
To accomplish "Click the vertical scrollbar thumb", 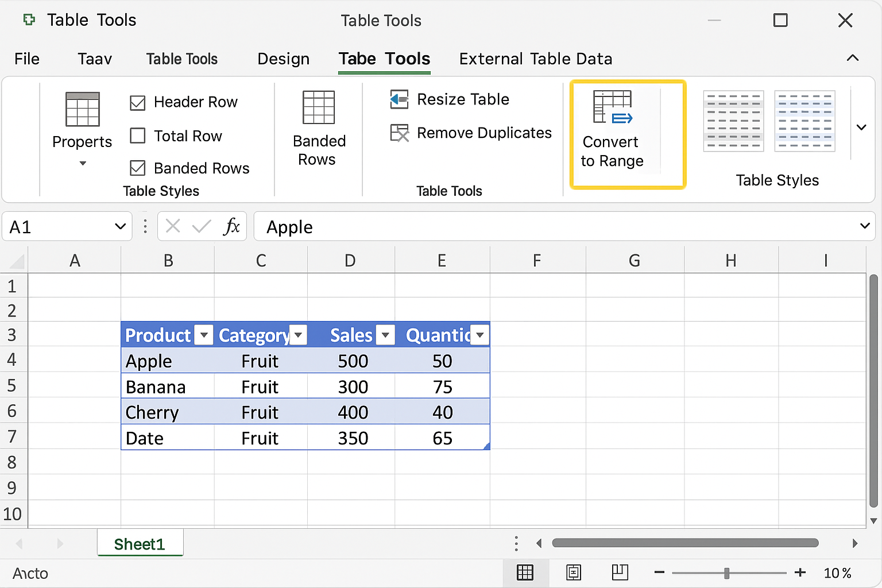I will tap(873, 391).
